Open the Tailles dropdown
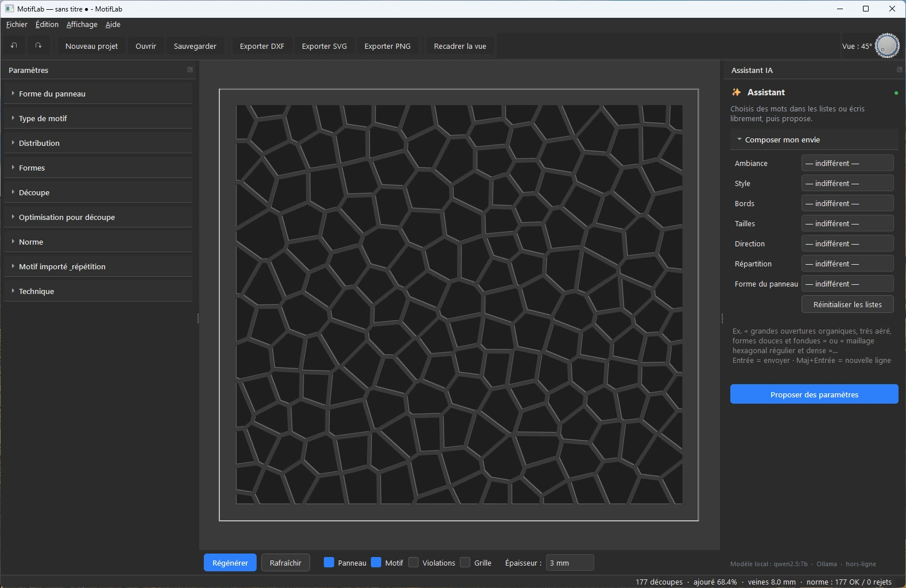The image size is (906, 588). (847, 223)
